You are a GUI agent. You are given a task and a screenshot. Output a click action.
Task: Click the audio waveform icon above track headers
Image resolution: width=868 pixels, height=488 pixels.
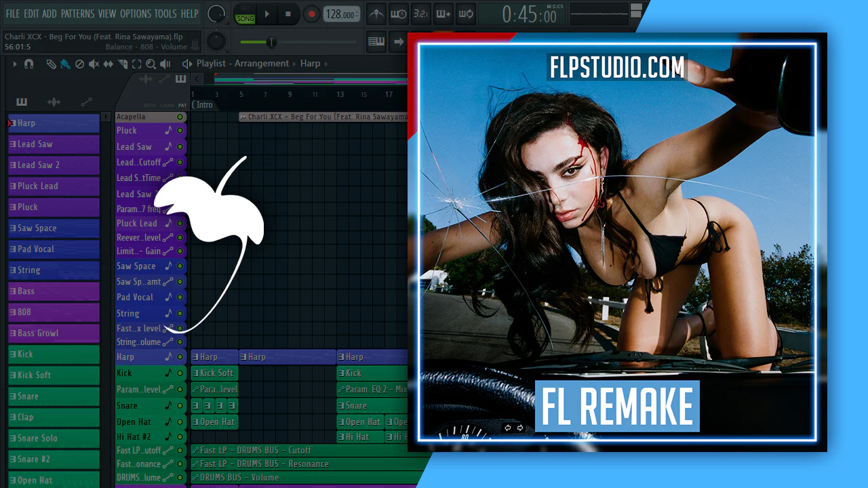145,79
